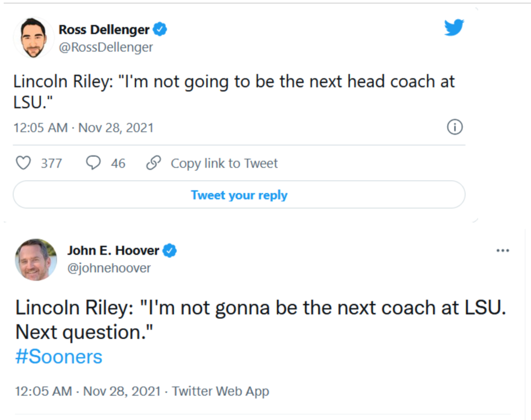The image size is (531, 420).
Task: Click the Ross Dellenger display name
Action: coord(104,30)
